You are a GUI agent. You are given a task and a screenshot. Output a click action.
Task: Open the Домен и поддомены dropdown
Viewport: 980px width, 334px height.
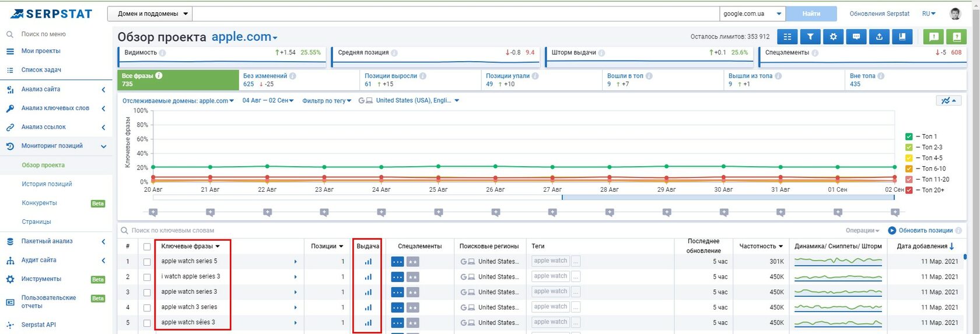(150, 13)
